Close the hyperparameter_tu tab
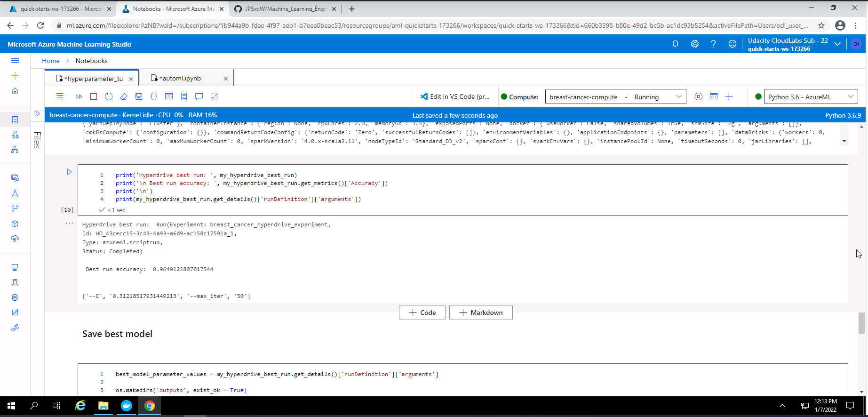 coord(131,79)
